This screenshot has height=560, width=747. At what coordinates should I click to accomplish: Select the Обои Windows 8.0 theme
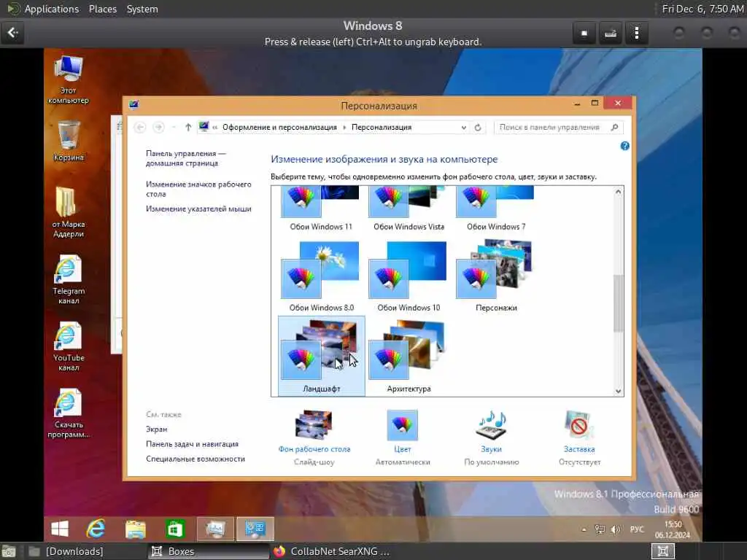click(x=321, y=276)
